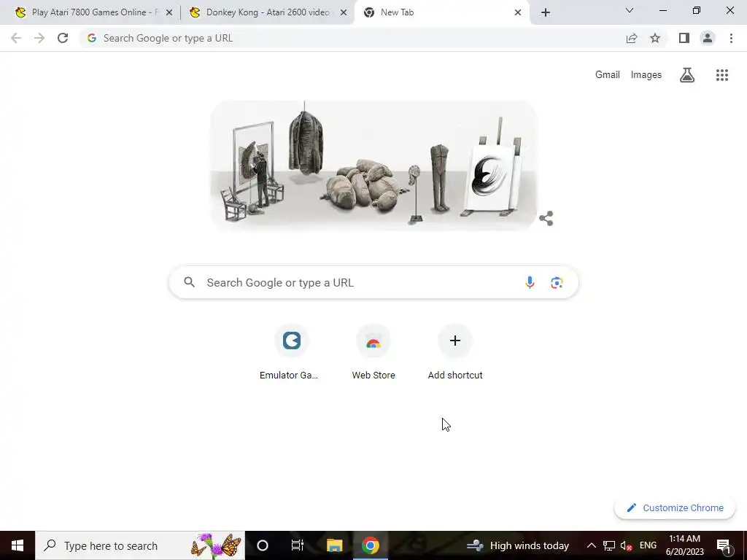Open a new tab with the plus button
Image resolution: width=747 pixels, height=560 pixels.
546,12
